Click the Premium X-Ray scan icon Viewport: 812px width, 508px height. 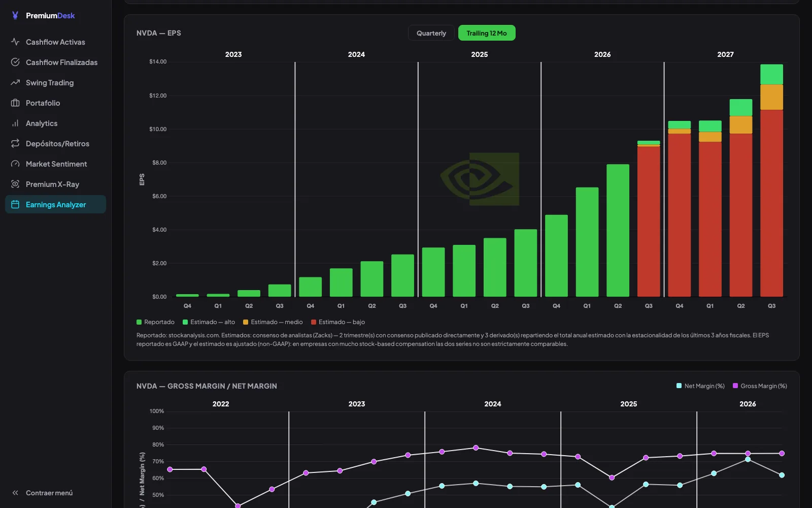coord(15,184)
